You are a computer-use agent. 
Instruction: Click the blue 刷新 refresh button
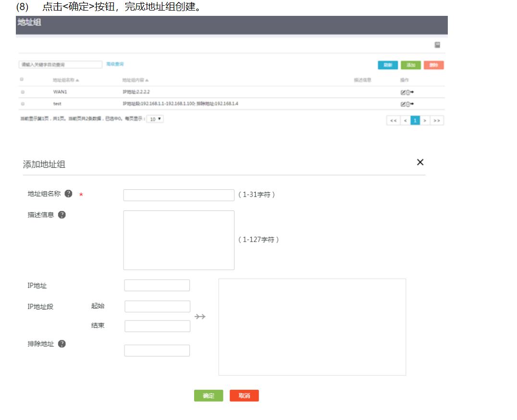[388, 65]
